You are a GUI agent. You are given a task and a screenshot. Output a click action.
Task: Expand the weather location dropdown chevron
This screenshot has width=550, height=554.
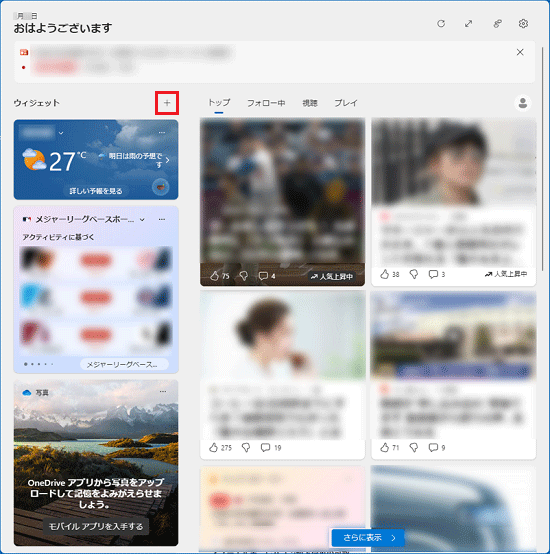(x=61, y=133)
